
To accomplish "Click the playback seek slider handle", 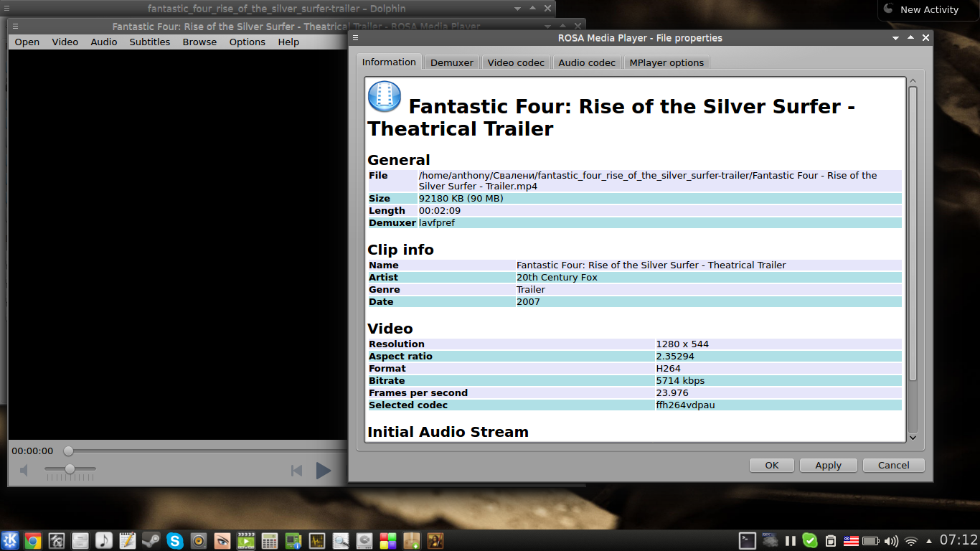I will tap(68, 451).
